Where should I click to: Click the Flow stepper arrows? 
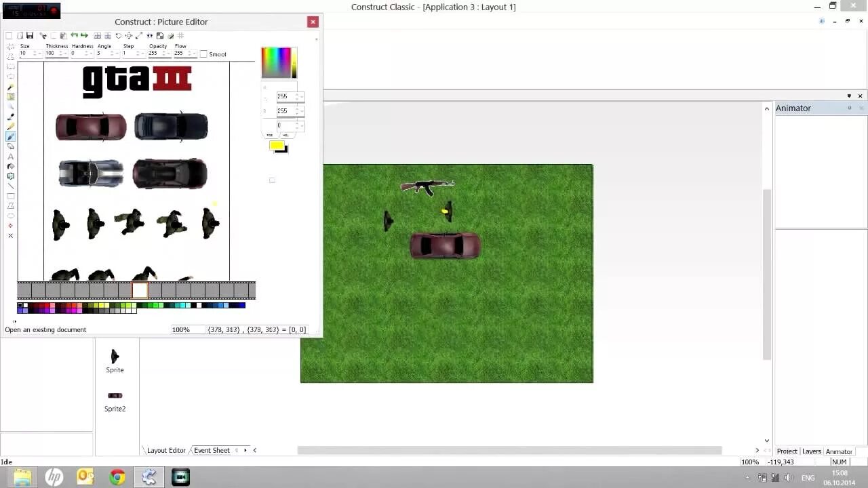tap(191, 53)
